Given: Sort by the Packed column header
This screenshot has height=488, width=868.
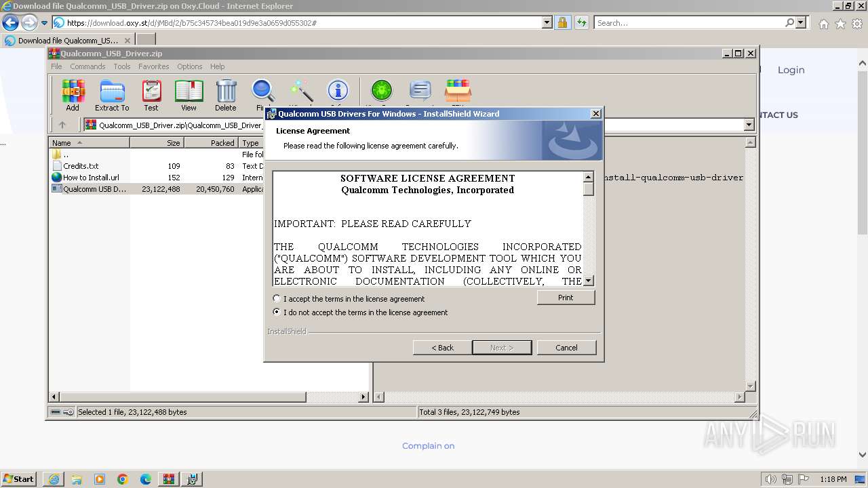Looking at the screenshot, I should click(211, 143).
